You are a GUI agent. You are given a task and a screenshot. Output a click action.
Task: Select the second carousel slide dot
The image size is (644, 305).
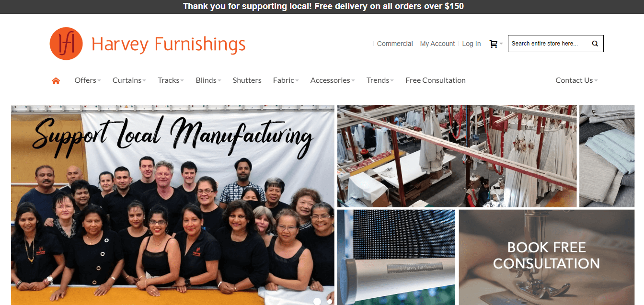[x=330, y=301]
